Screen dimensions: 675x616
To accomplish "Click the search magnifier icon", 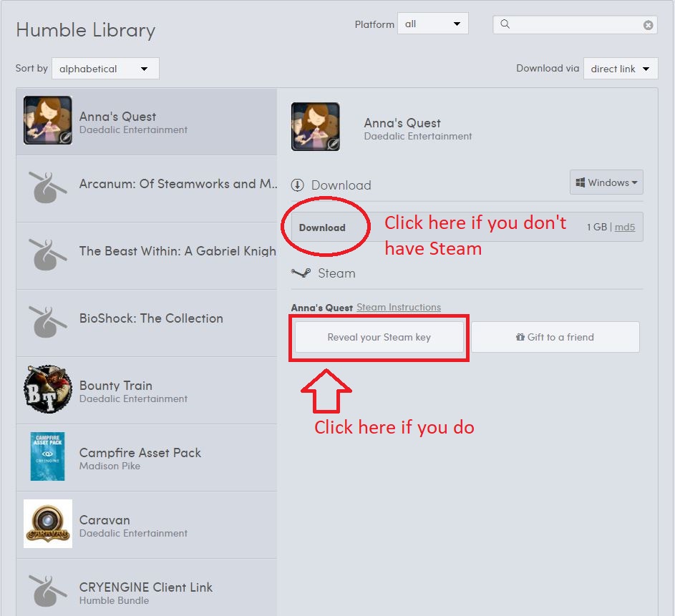I will click(x=505, y=24).
